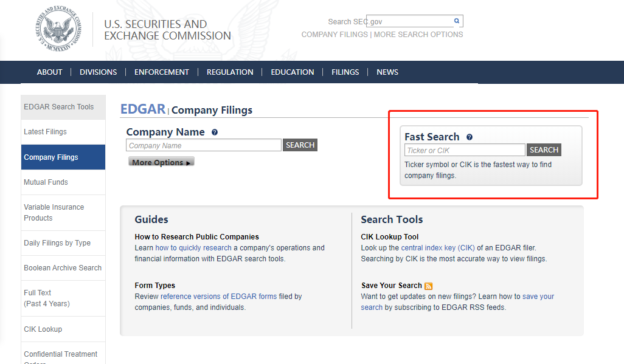624x364 pixels.
Task: Click 'U.S. Securities and Exchange Commission' title
Action: click(167, 30)
